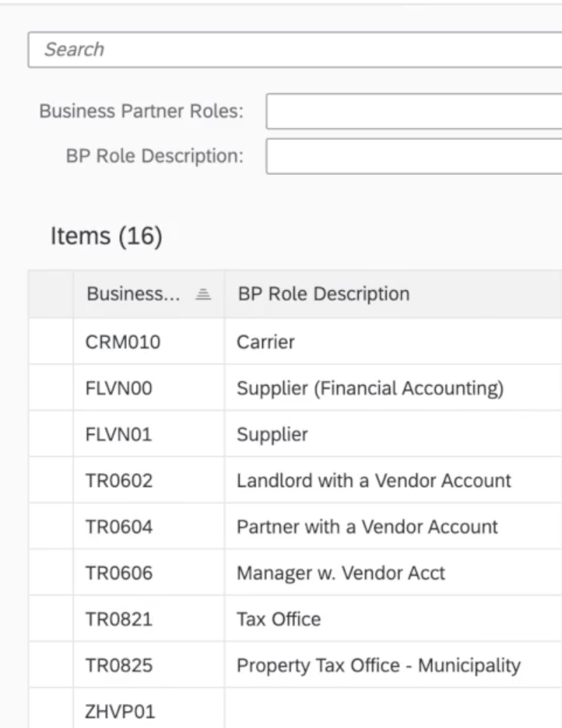The height and width of the screenshot is (728, 562).
Task: Pick the Manager w. Vendor Acct entry
Action: coord(341,573)
